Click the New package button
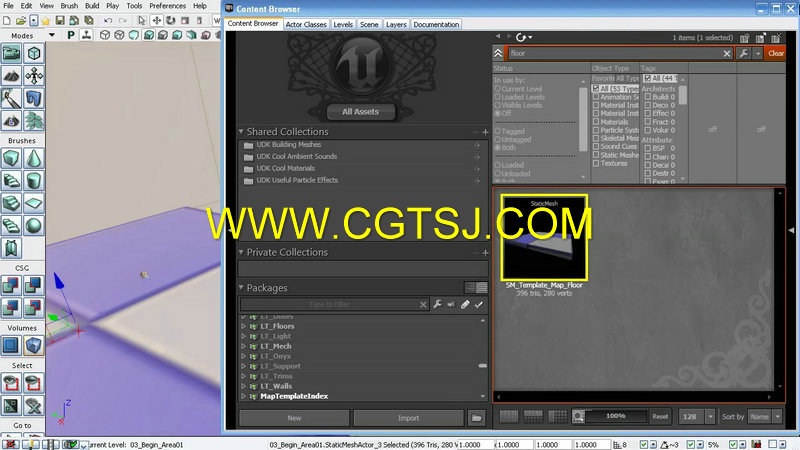The height and width of the screenshot is (450, 800). pos(294,418)
